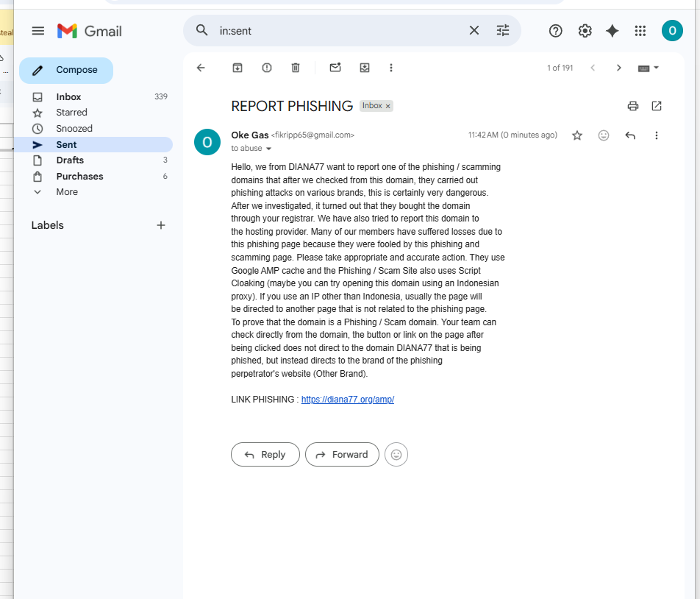This screenshot has width=700, height=599.
Task: Click sender name Oke Gas
Action: [249, 135]
